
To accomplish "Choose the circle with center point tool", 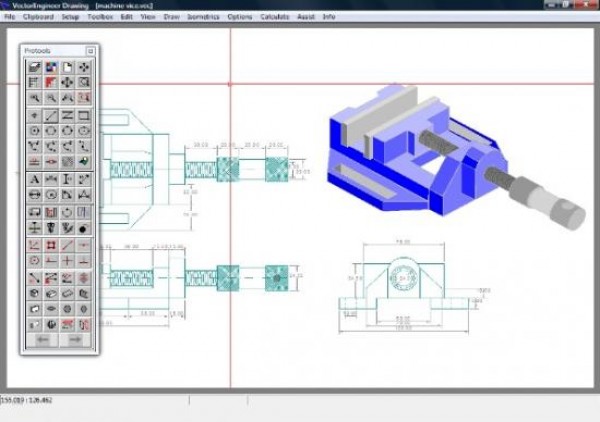I will [x=34, y=131].
